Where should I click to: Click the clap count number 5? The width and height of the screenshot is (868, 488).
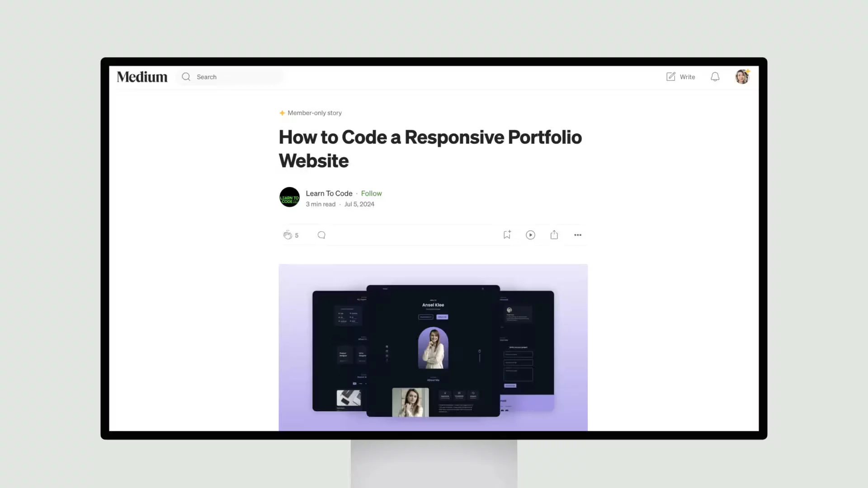(x=297, y=235)
